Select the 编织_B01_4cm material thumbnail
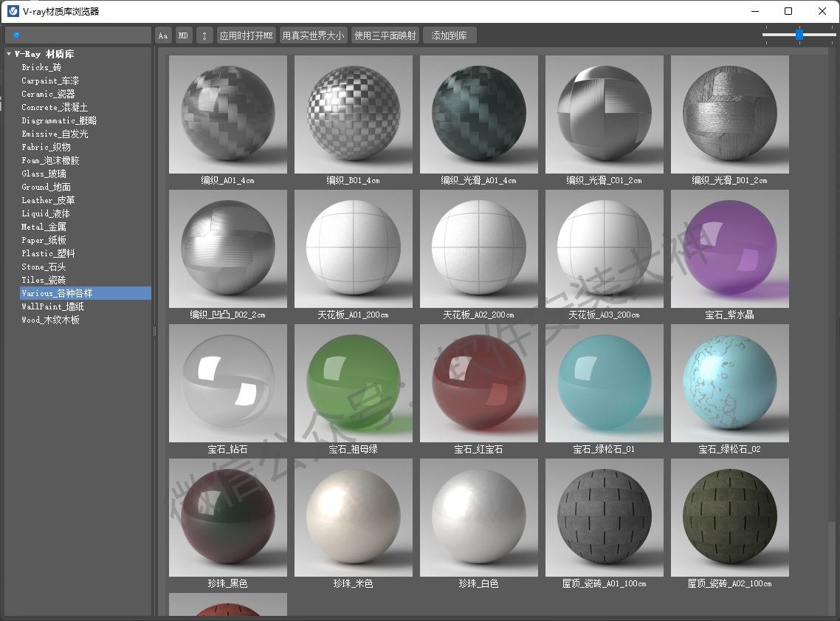840x621 pixels. click(353, 114)
